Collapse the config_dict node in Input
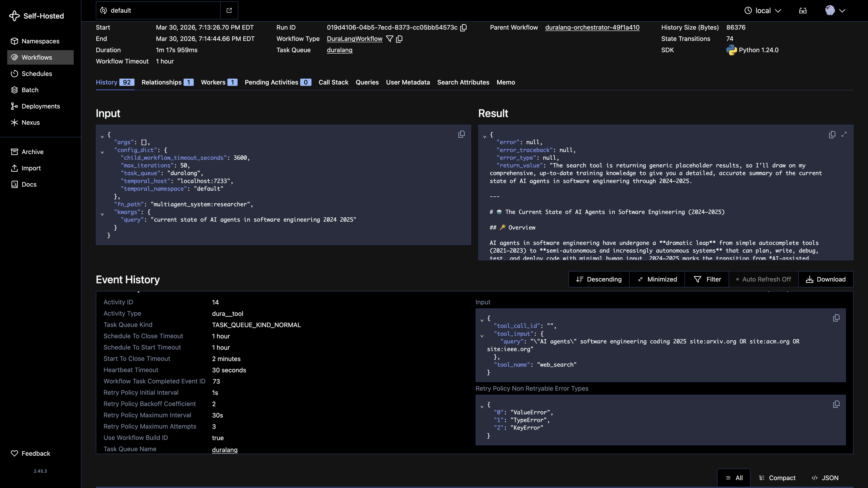The height and width of the screenshot is (488, 868). 102,152
